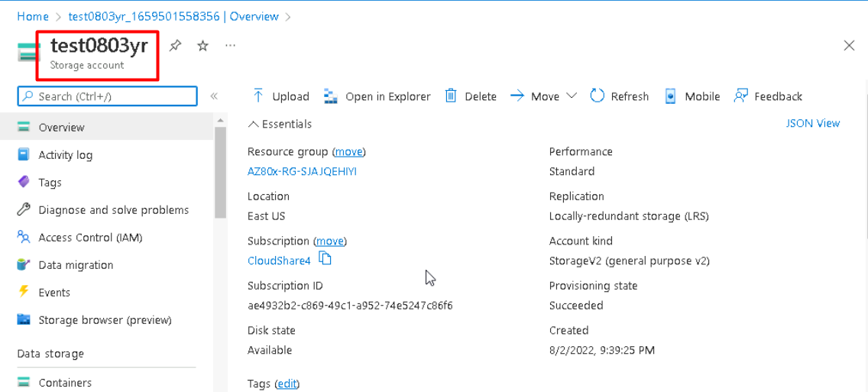The image size is (868, 392).
Task: Click move link next to Subscription
Action: click(331, 241)
